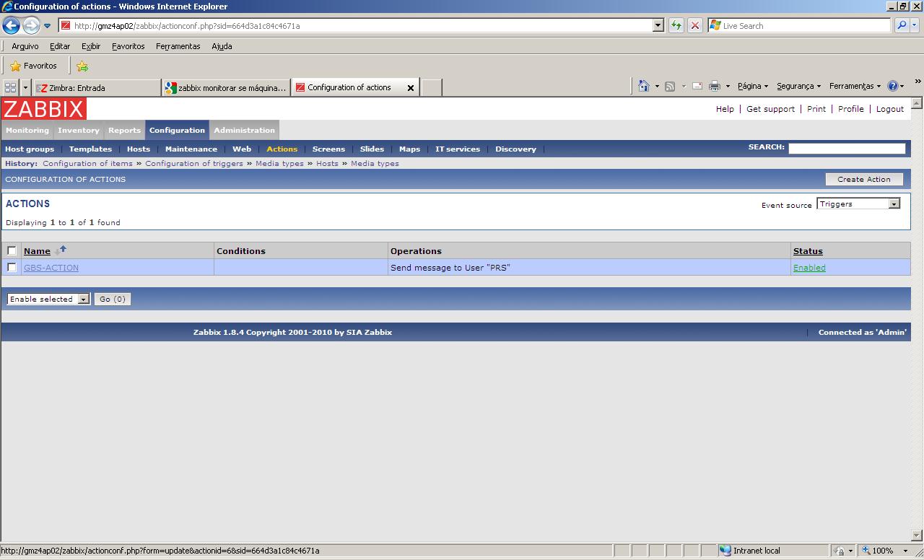Image resolution: width=924 pixels, height=560 pixels.
Task: Open the Arquivo menu
Action: click(25, 46)
